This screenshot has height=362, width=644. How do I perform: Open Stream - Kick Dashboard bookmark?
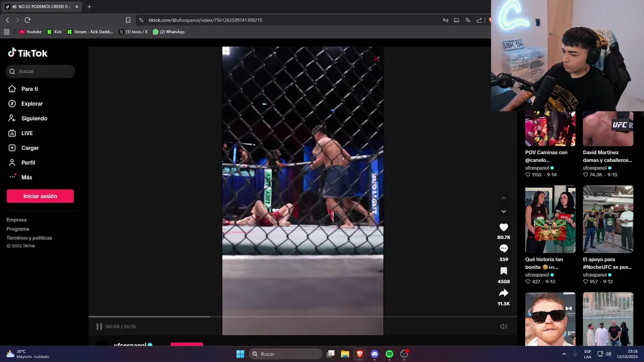click(x=90, y=32)
